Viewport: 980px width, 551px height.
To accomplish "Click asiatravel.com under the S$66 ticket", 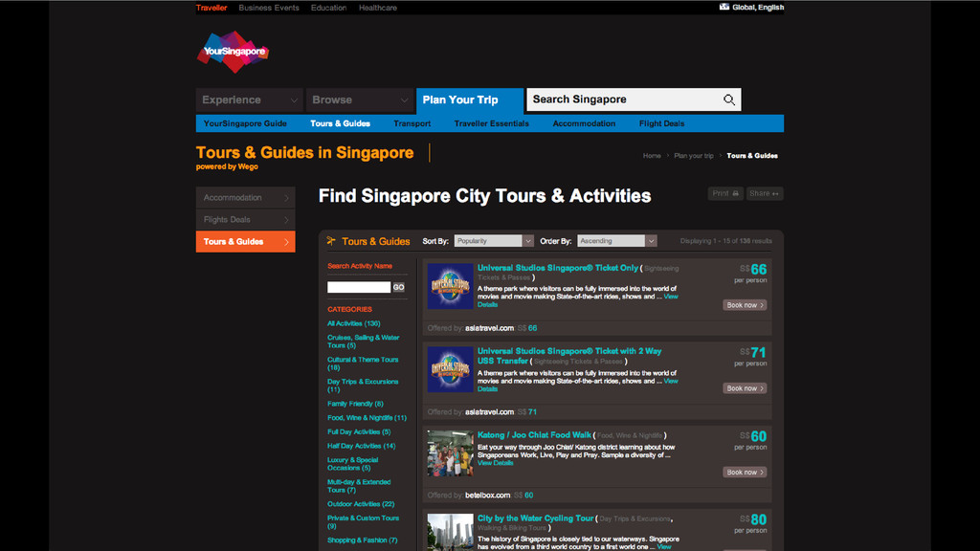I will (x=489, y=328).
